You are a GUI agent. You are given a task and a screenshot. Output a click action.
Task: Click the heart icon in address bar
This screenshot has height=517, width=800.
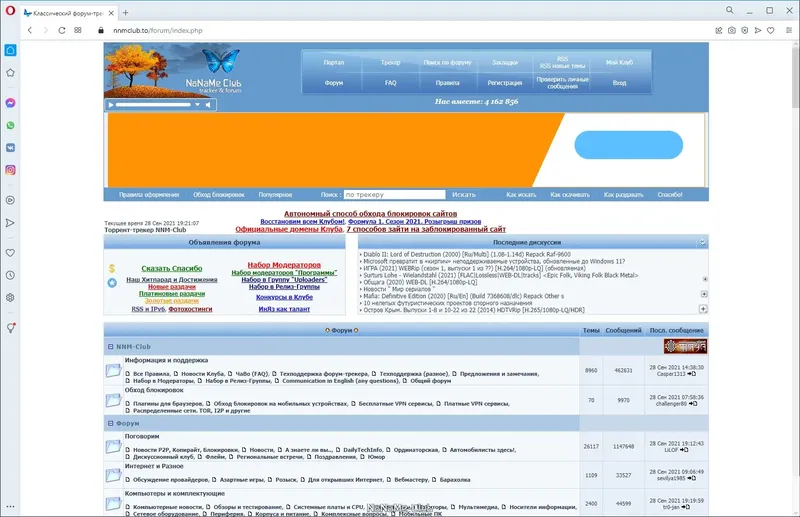click(771, 31)
